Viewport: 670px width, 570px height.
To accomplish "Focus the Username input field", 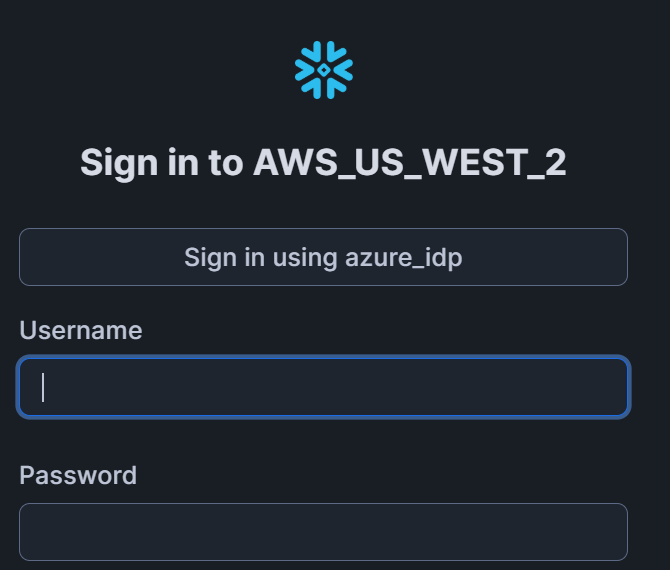I will [323, 387].
